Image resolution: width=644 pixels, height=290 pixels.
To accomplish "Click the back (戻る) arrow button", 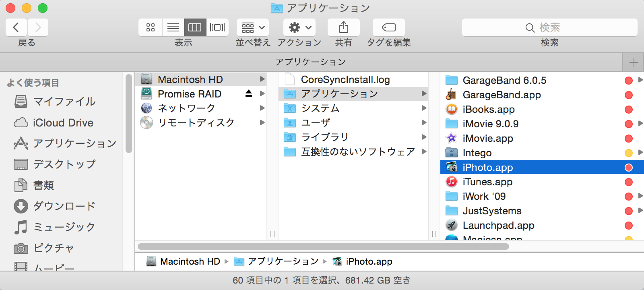I will tap(16, 27).
